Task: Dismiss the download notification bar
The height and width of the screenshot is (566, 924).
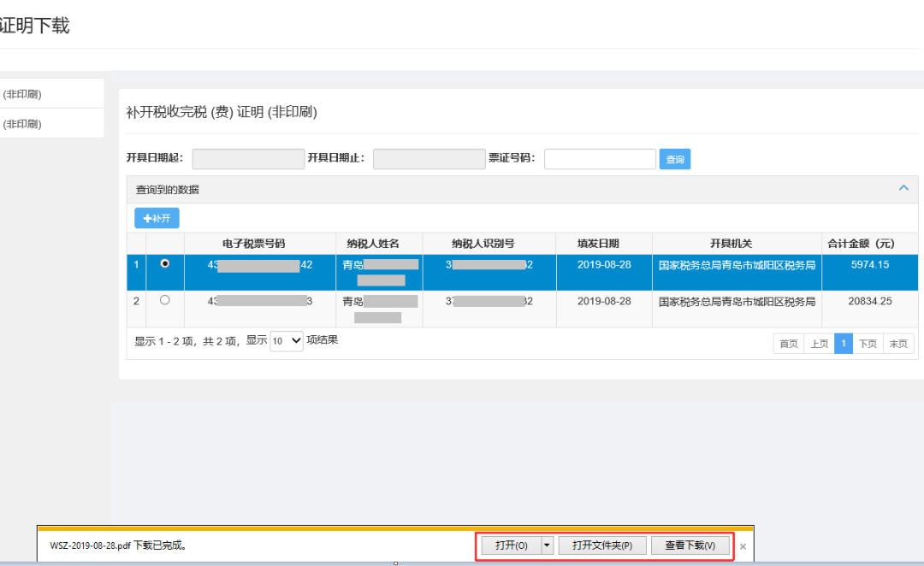Action: 742,545
